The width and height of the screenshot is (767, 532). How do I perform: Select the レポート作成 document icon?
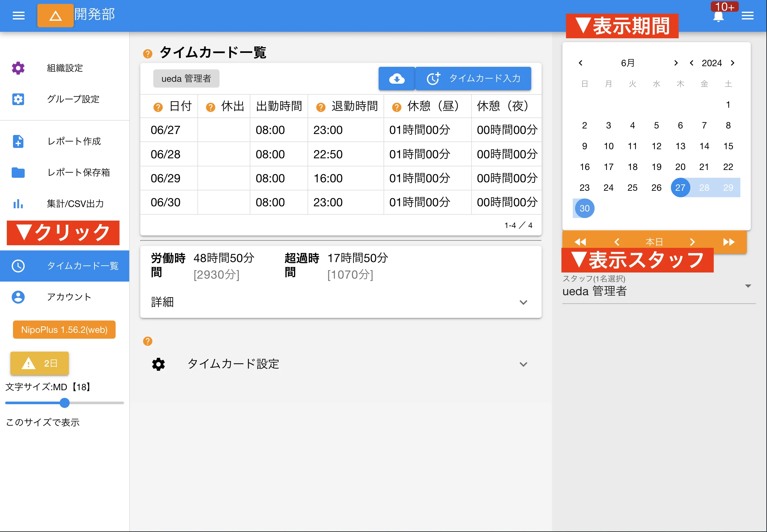coord(18,141)
